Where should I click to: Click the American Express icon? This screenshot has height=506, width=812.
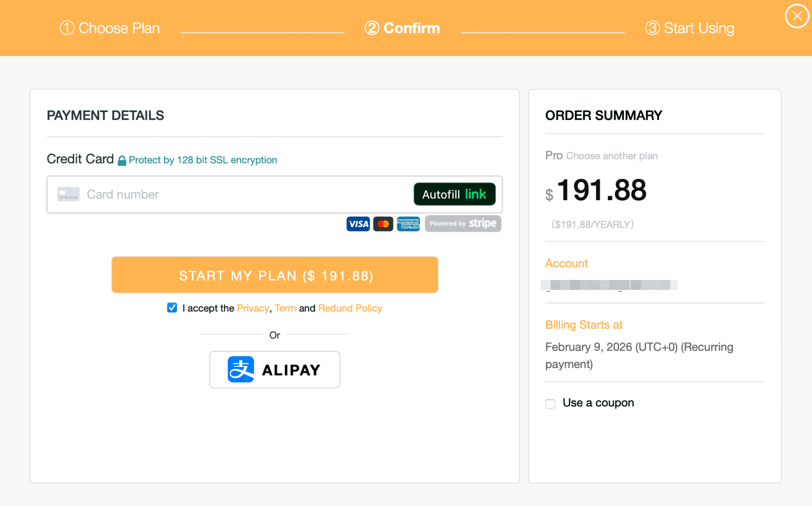point(408,224)
